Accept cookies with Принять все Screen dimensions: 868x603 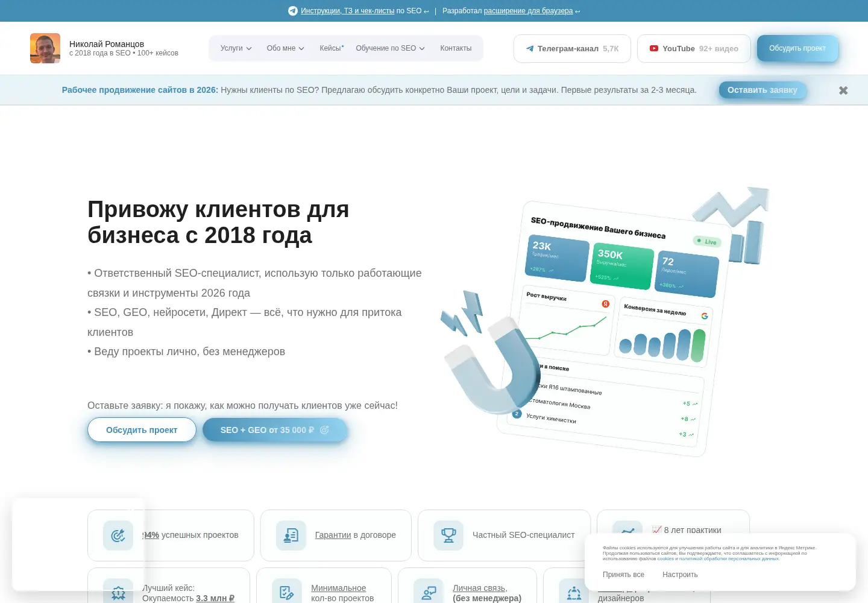(623, 575)
